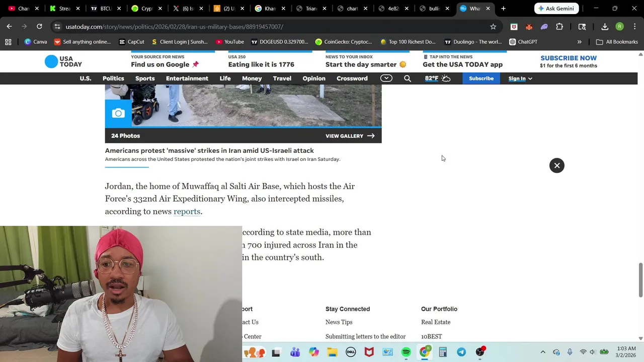644x362 pixels.
Task: Open the Extensions puzzle menu
Action: [559, 27]
